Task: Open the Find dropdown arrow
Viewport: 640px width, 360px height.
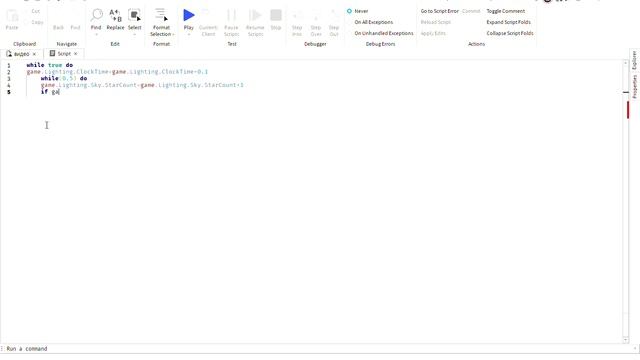Action: tap(96, 34)
